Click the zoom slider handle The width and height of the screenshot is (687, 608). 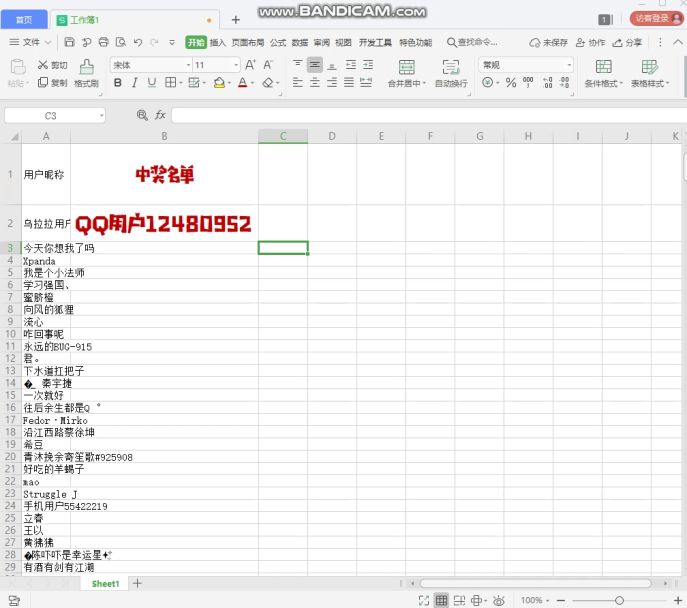[x=619, y=600]
